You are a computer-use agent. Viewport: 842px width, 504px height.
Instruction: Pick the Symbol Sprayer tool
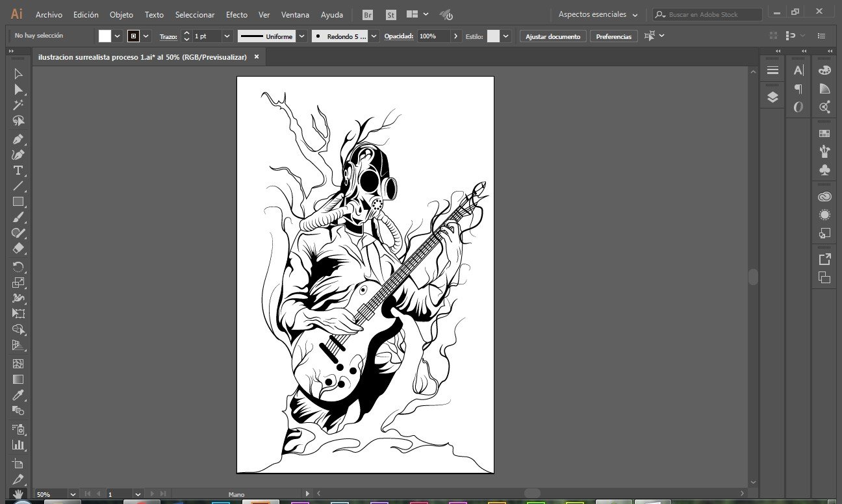(x=18, y=429)
